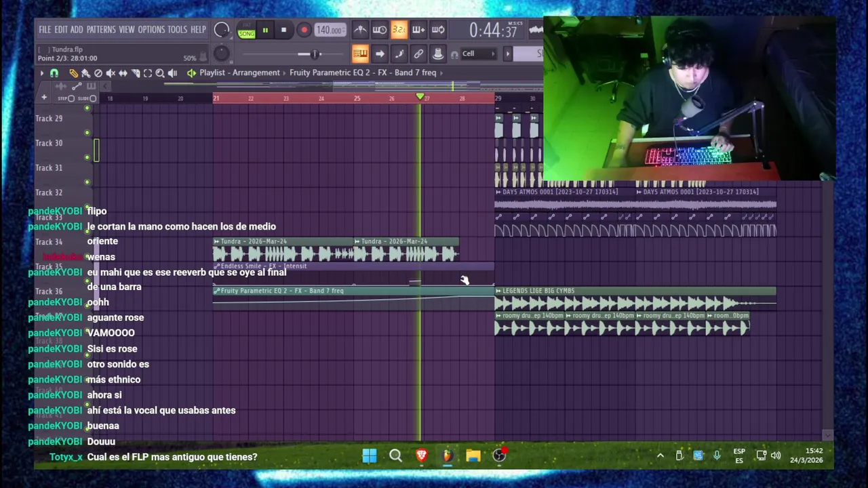Open the Channel rack step sequencer button
This screenshot has height=488, width=868.
coord(399,54)
